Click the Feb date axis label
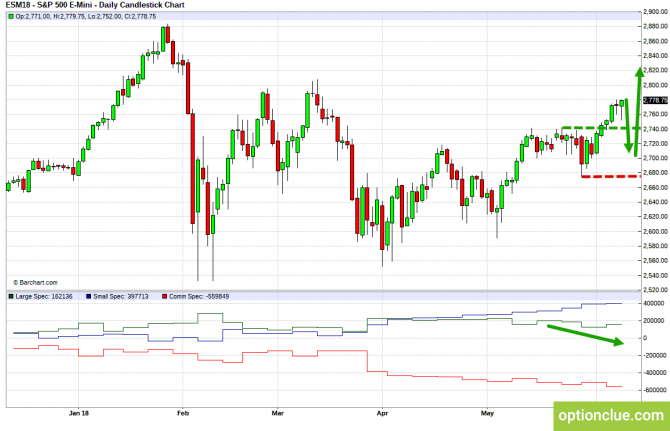The image size is (670, 431). click(x=183, y=413)
